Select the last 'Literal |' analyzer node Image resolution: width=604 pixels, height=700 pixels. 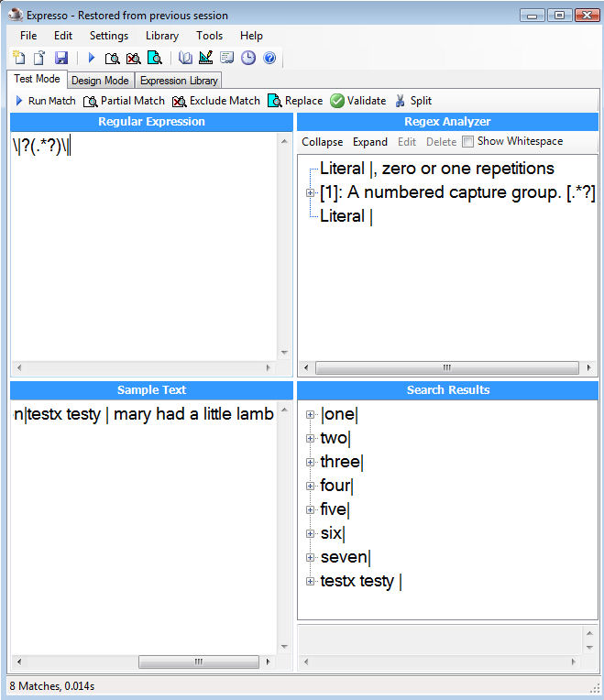tap(346, 216)
